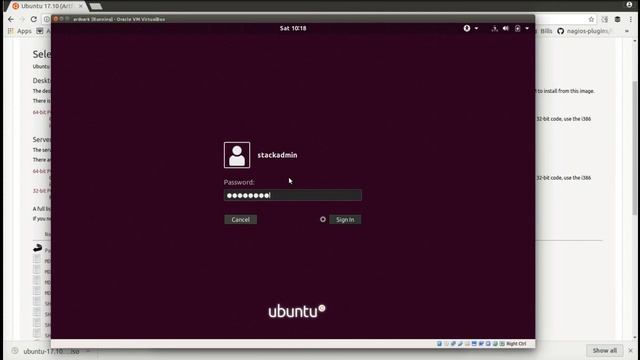
Task: Click the network status icon in top bar
Action: (x=494, y=29)
